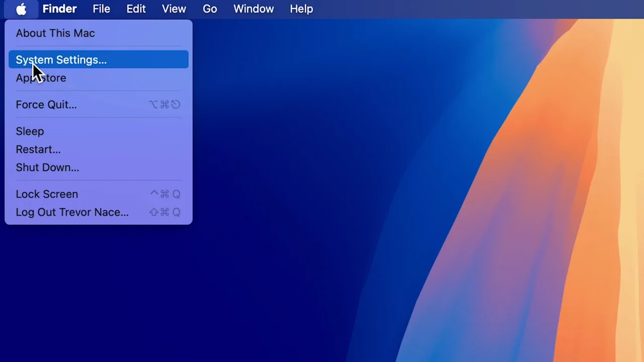Log Out Trevor Nace
The height and width of the screenshot is (362, 644).
(x=72, y=212)
